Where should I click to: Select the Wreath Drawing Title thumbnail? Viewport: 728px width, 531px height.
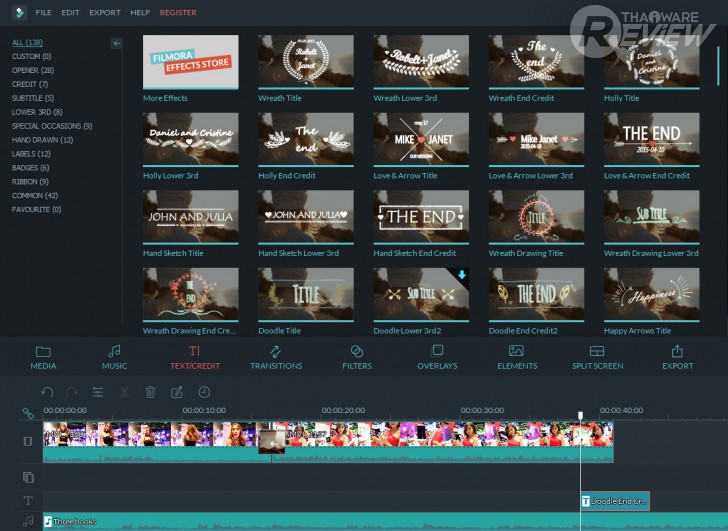536,217
